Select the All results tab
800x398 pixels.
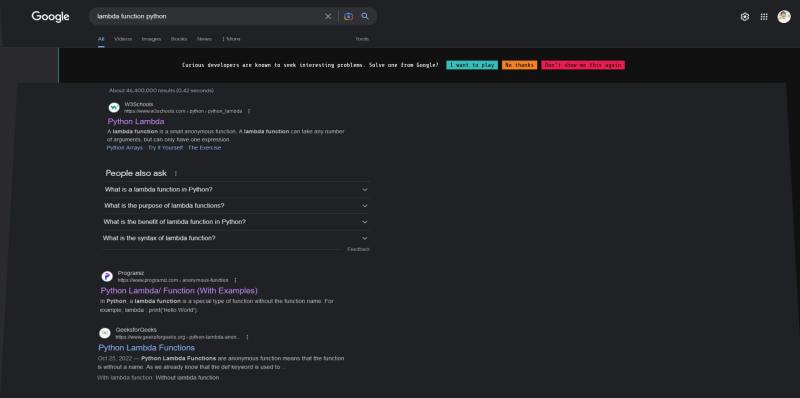click(x=101, y=39)
